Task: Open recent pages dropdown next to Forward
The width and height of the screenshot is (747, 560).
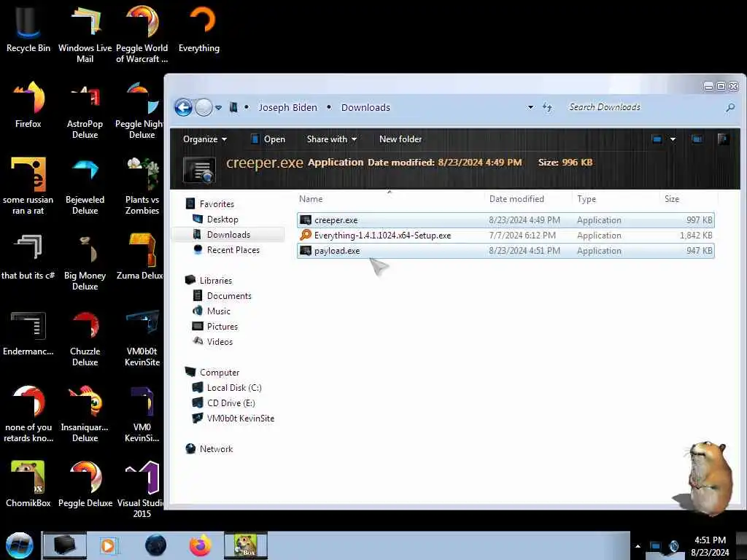Action: 218,108
